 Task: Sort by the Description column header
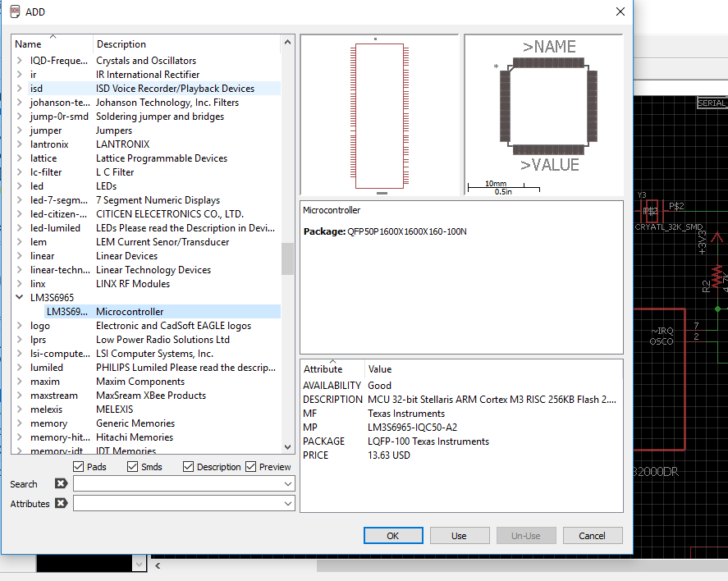(x=186, y=44)
